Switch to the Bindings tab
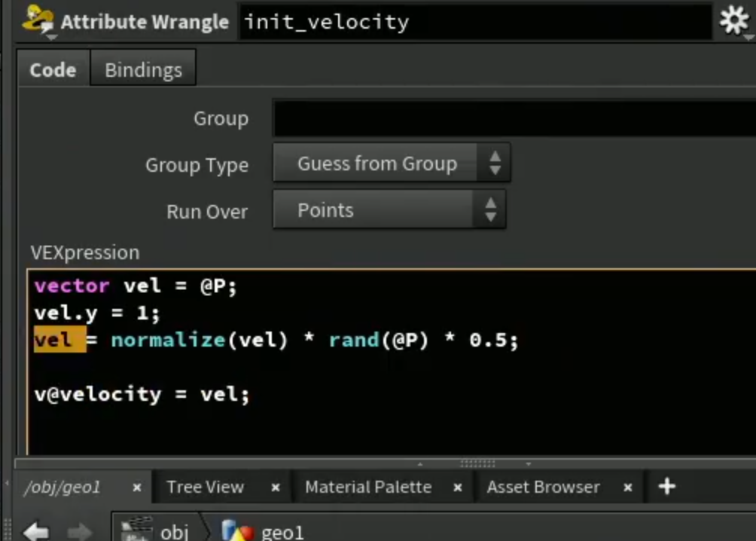756x541 pixels. (x=143, y=69)
